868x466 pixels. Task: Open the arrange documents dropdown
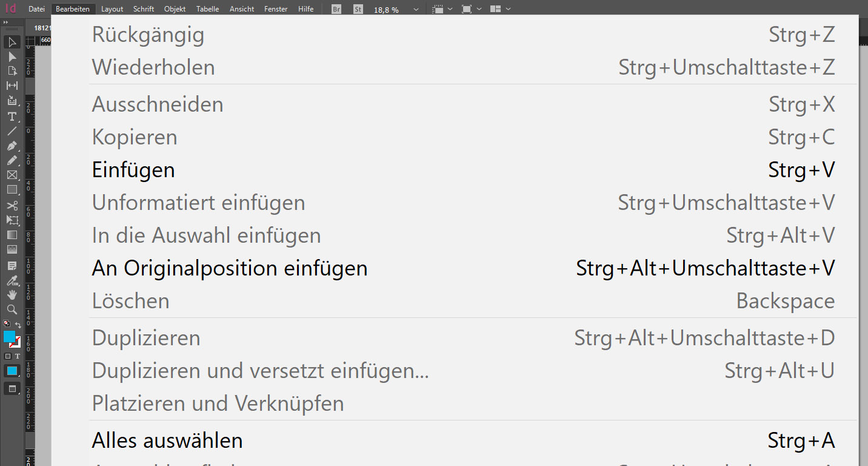(500, 9)
